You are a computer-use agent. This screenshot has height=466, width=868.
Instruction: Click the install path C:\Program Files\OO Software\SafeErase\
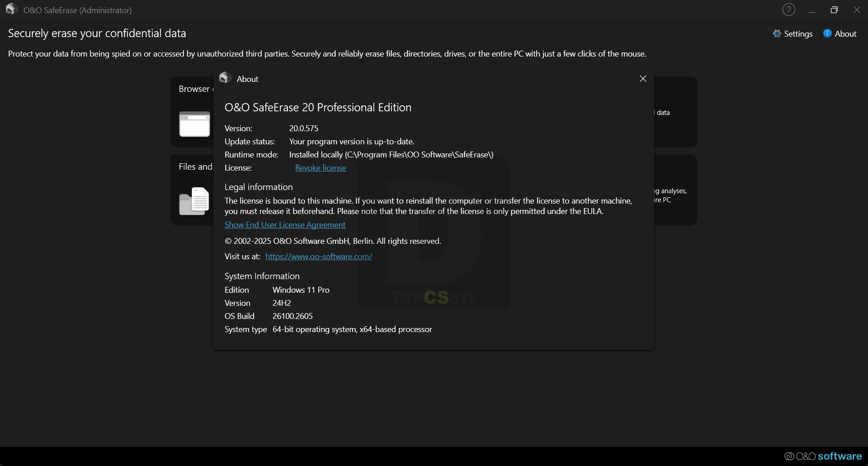point(419,155)
